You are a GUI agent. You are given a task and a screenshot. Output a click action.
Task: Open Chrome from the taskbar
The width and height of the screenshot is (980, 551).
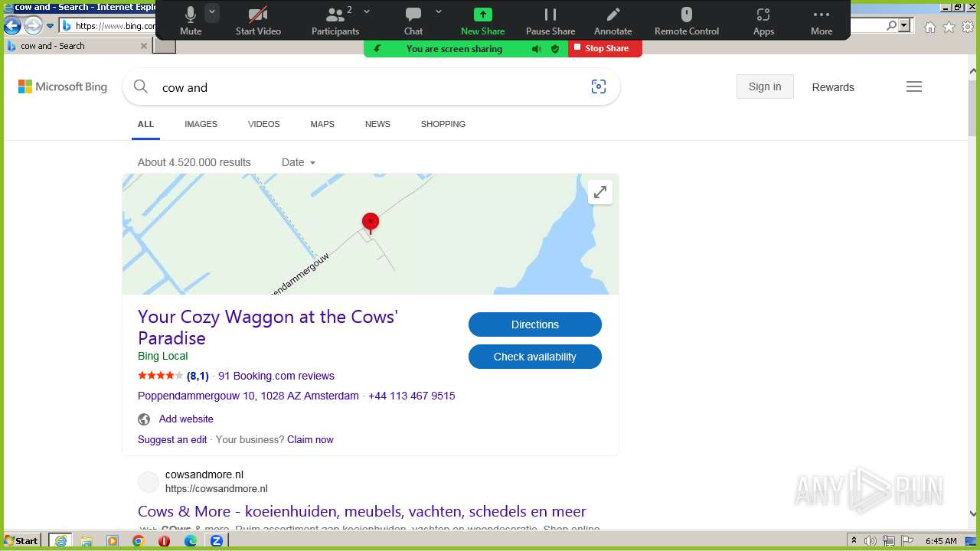click(139, 541)
